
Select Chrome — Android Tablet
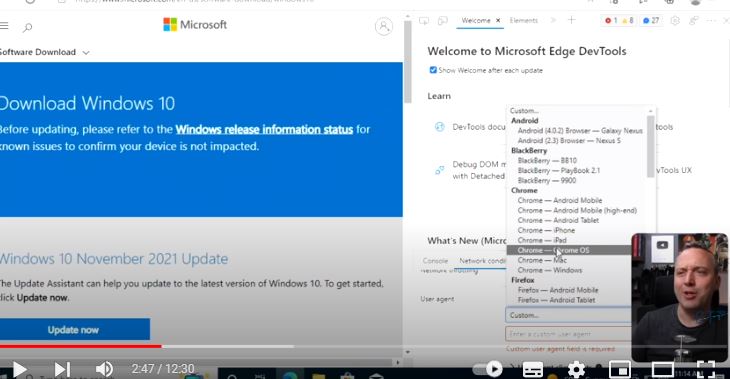(558, 220)
